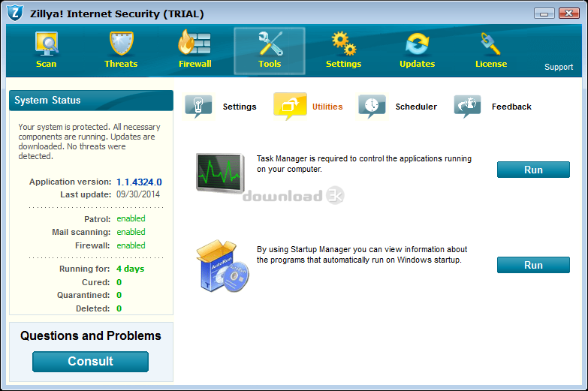Click "Your system is protected" status message
The width and height of the screenshot is (588, 391).
[x=89, y=141]
